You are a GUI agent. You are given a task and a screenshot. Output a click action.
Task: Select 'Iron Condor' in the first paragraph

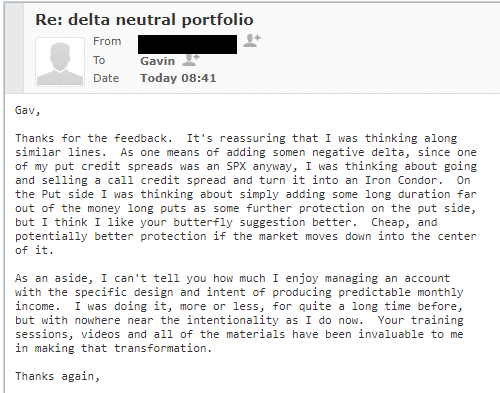[x=404, y=180]
